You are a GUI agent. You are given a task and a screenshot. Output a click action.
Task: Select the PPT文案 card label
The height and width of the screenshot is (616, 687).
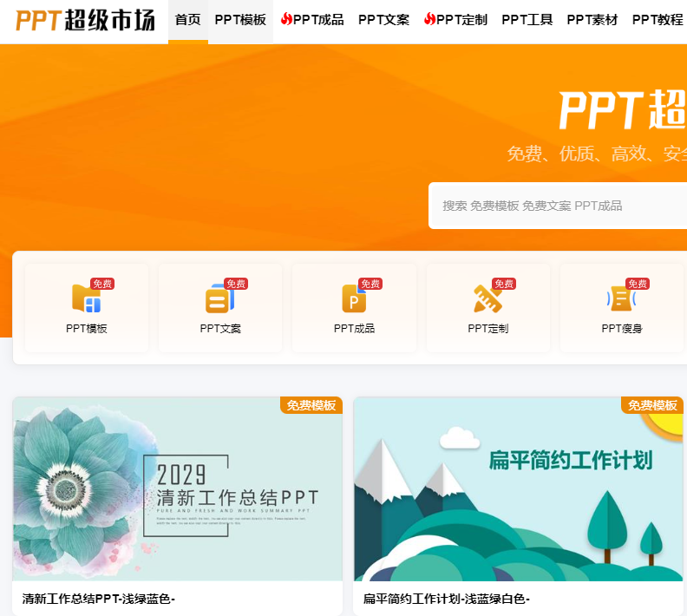(x=220, y=329)
